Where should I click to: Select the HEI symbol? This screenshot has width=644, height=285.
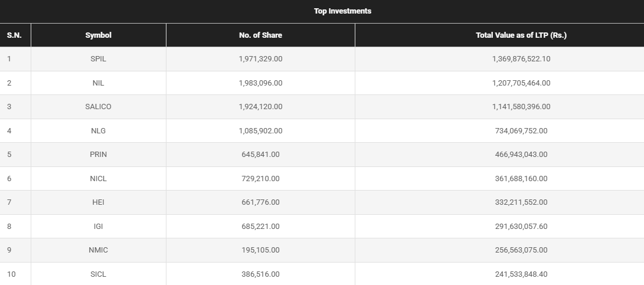point(98,202)
